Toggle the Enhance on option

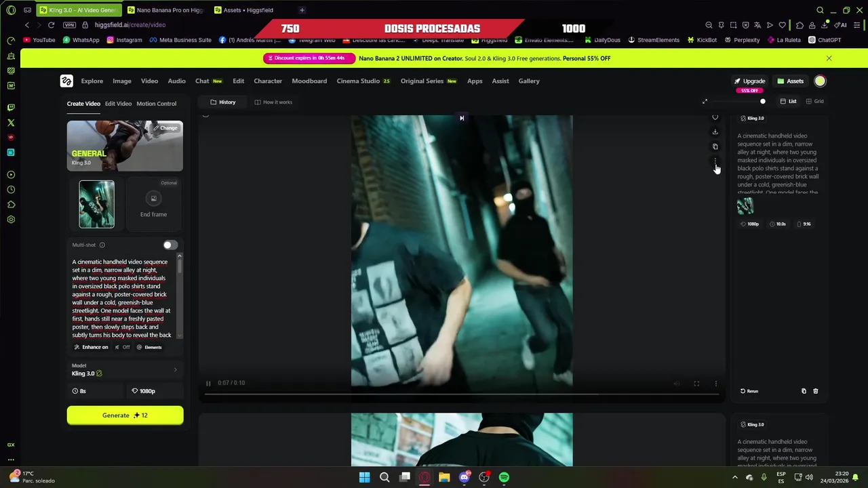[x=92, y=347]
